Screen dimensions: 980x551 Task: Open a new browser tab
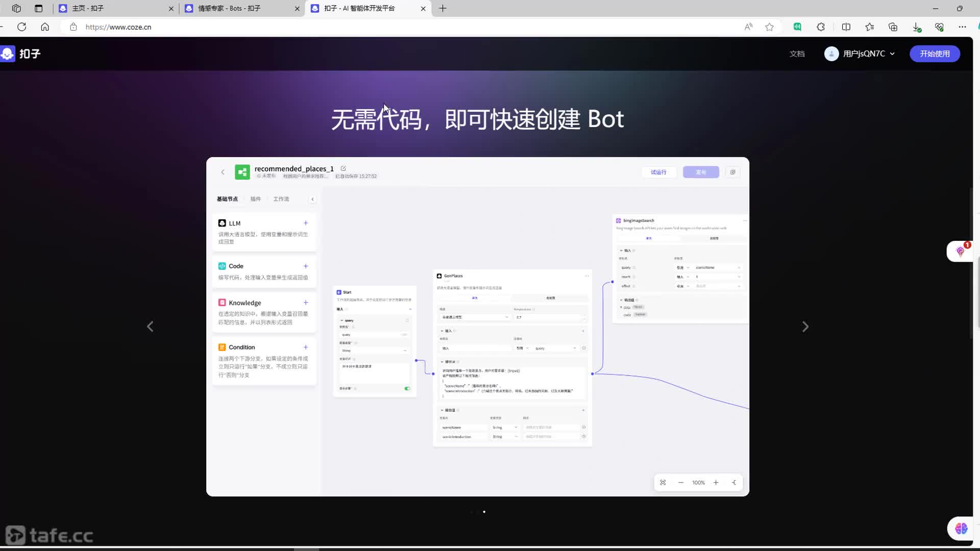(443, 8)
